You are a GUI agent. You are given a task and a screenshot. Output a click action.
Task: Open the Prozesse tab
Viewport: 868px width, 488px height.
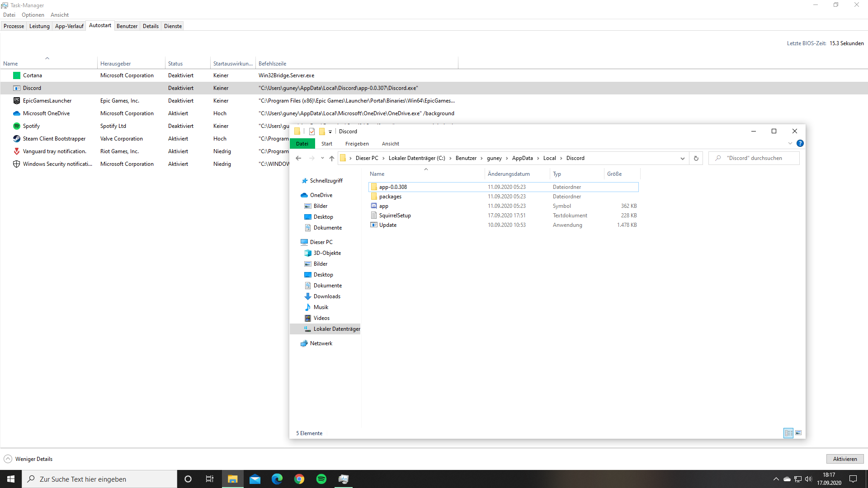click(x=14, y=26)
